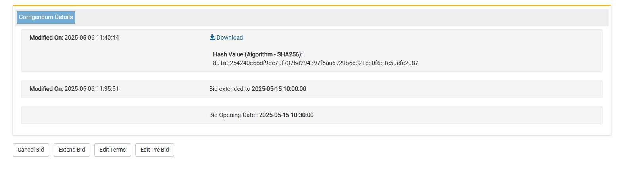
Task: Click the Modified On label above the extension row
Action: (46, 38)
